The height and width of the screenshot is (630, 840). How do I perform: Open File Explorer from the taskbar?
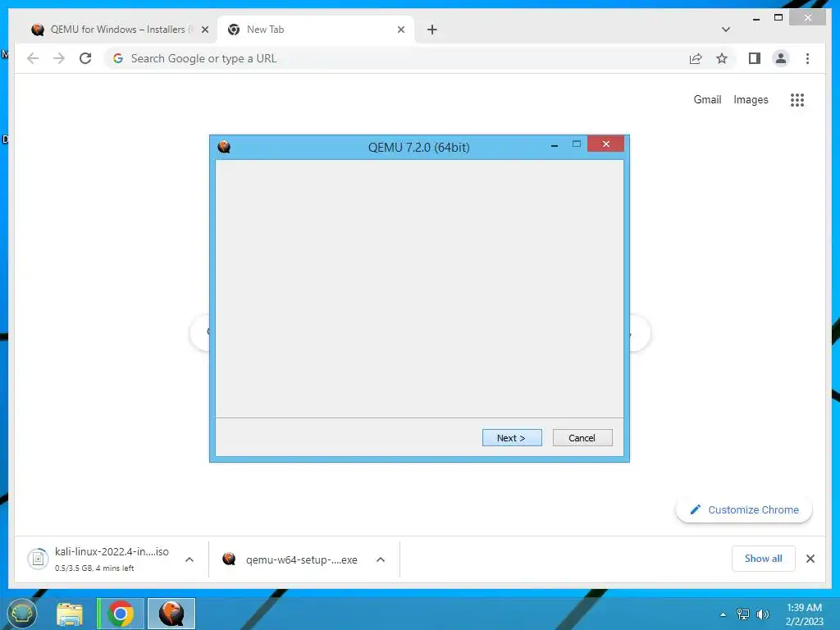[70, 614]
